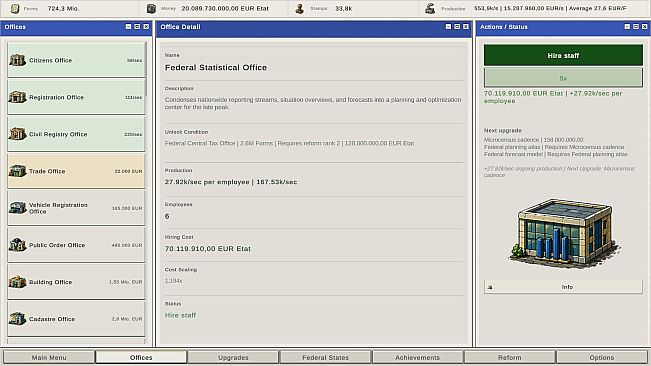Click the Trade Office building icon
The height and width of the screenshot is (366, 651).
[x=17, y=171]
